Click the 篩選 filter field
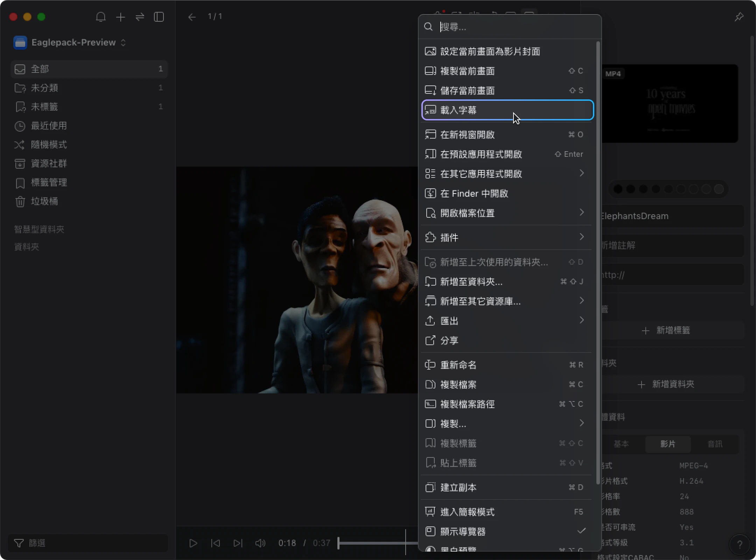This screenshot has width=756, height=560. pyautogui.click(x=88, y=543)
